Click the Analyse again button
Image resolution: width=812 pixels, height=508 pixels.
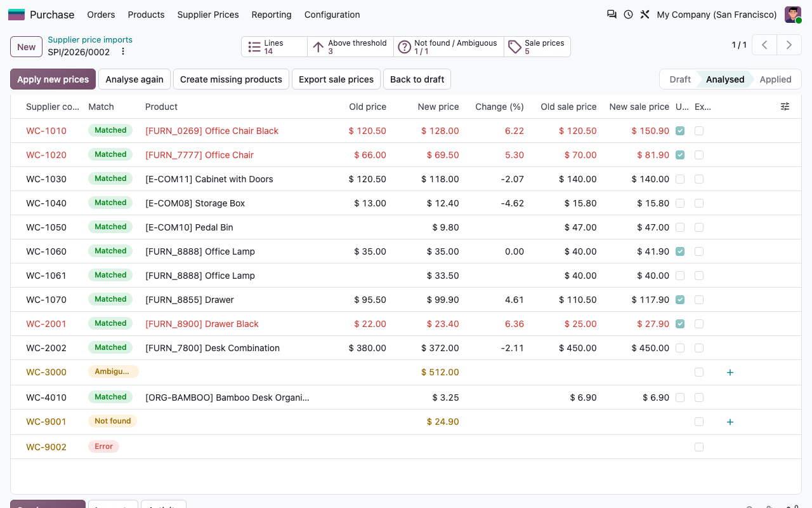[134, 79]
